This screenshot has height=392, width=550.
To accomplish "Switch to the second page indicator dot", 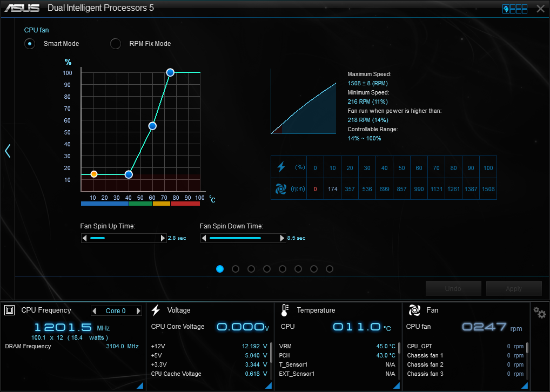I will (x=236, y=269).
